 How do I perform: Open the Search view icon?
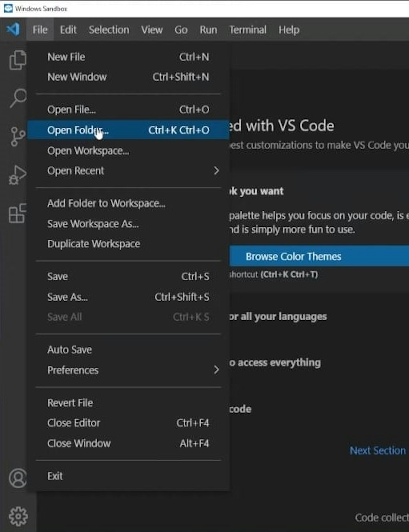coord(18,98)
